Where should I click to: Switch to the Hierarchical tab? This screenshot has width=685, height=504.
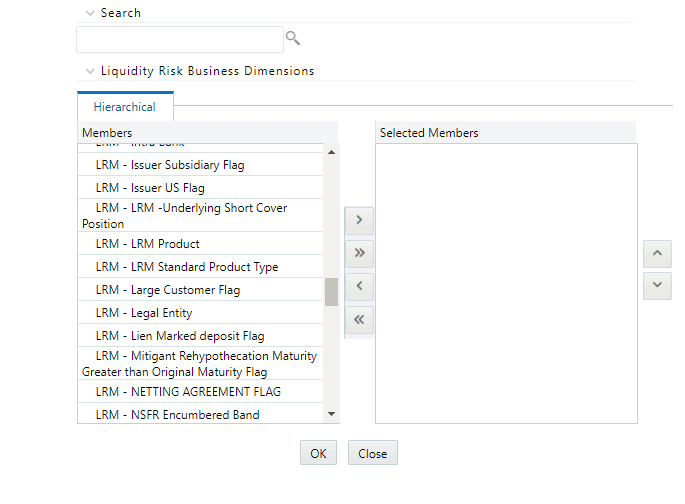coord(125,107)
